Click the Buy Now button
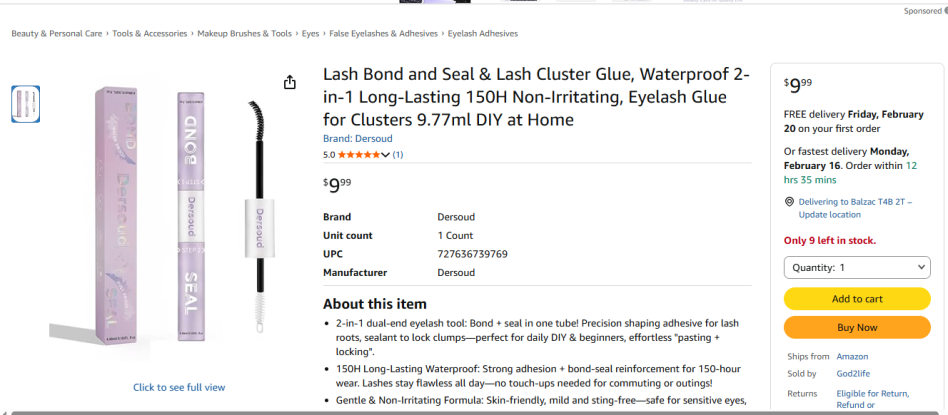This screenshot has width=948, height=415. pos(857,327)
